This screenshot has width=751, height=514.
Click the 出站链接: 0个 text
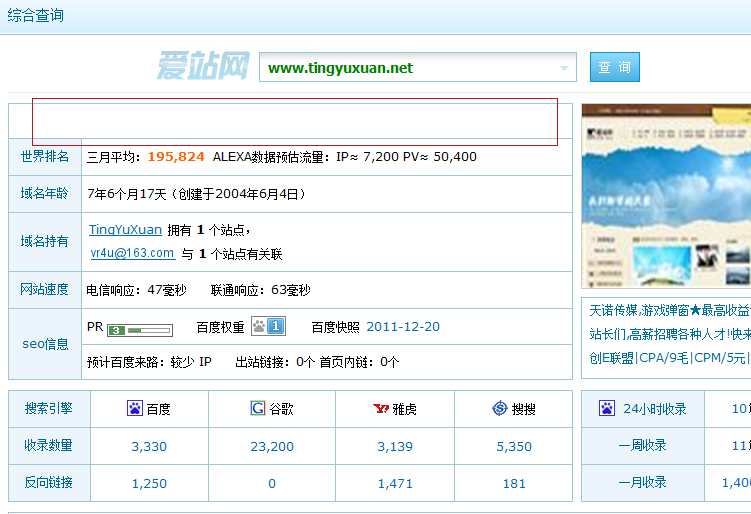(x=274, y=362)
